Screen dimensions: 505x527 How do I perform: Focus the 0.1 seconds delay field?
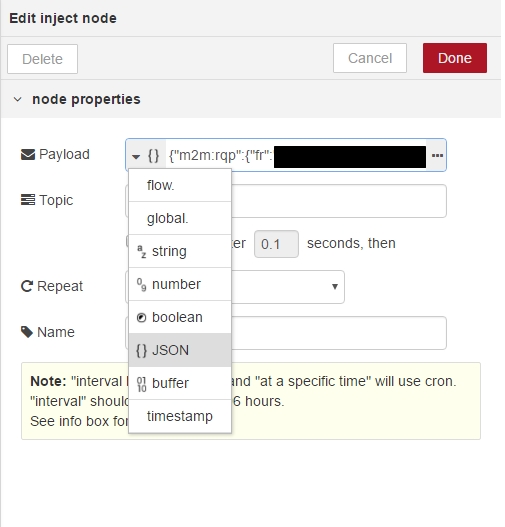point(276,244)
